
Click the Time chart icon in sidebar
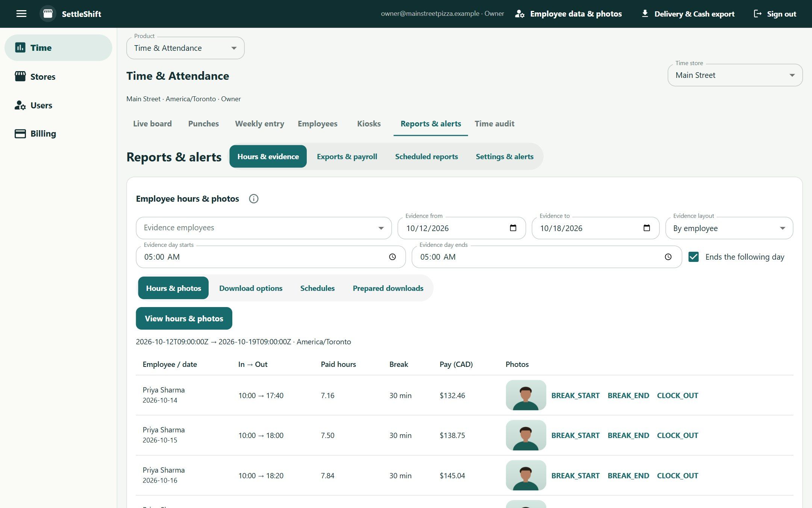coord(20,47)
